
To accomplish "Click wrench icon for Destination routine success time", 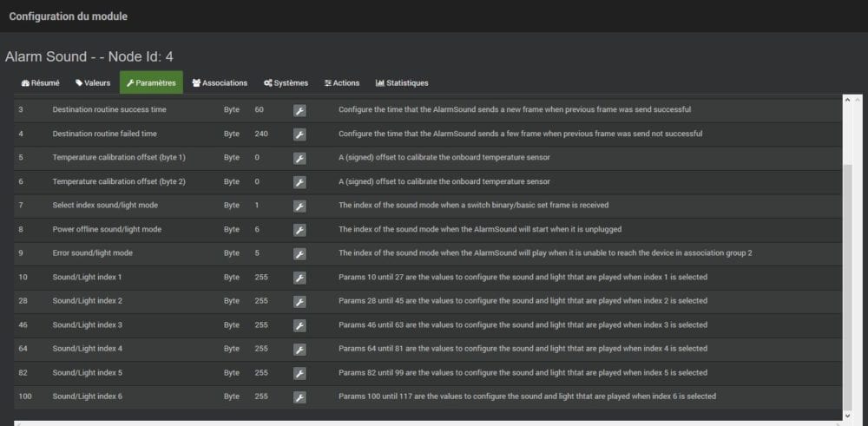I will pos(299,110).
